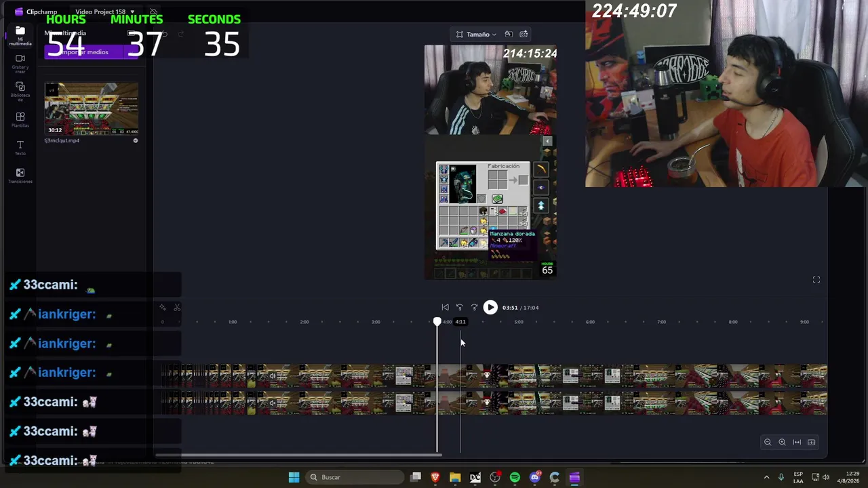The image size is (868, 488).
Task: Click the 8:00 mark on the timeline ruler
Action: pyautogui.click(x=733, y=322)
